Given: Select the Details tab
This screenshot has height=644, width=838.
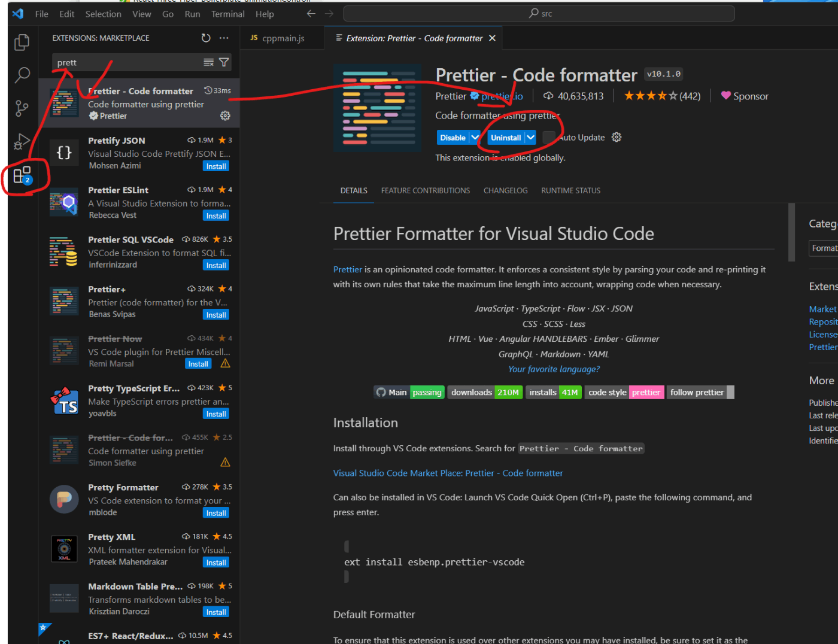Looking at the screenshot, I should coord(354,191).
